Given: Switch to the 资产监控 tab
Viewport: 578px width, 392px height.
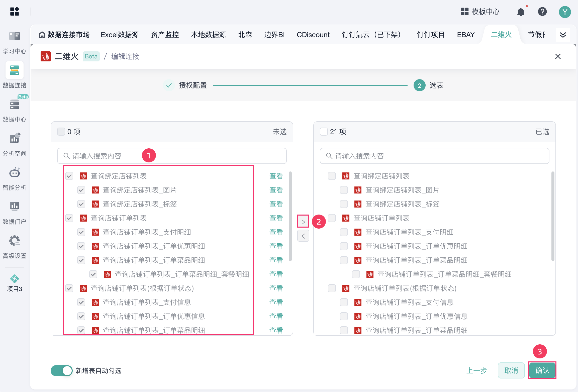Looking at the screenshot, I should point(165,35).
